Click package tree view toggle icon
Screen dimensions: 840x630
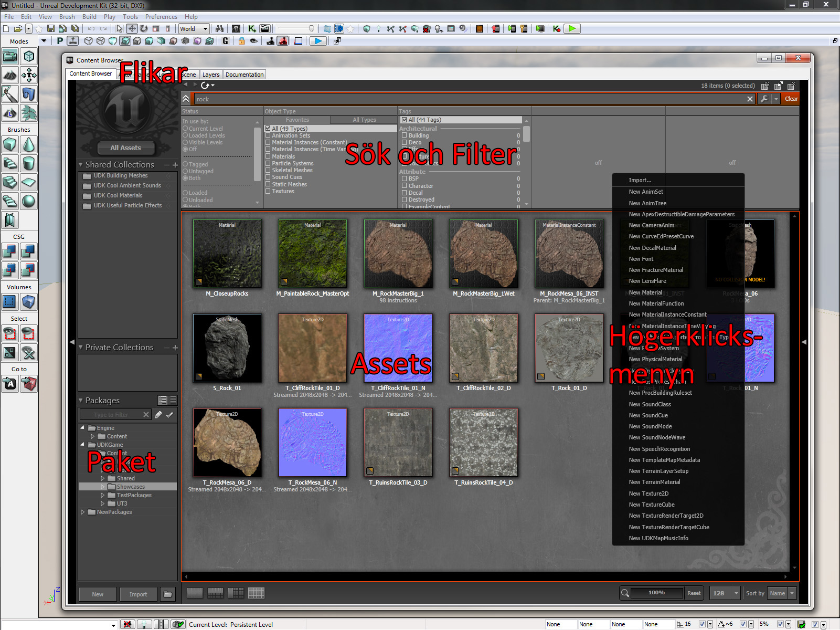[x=163, y=400]
